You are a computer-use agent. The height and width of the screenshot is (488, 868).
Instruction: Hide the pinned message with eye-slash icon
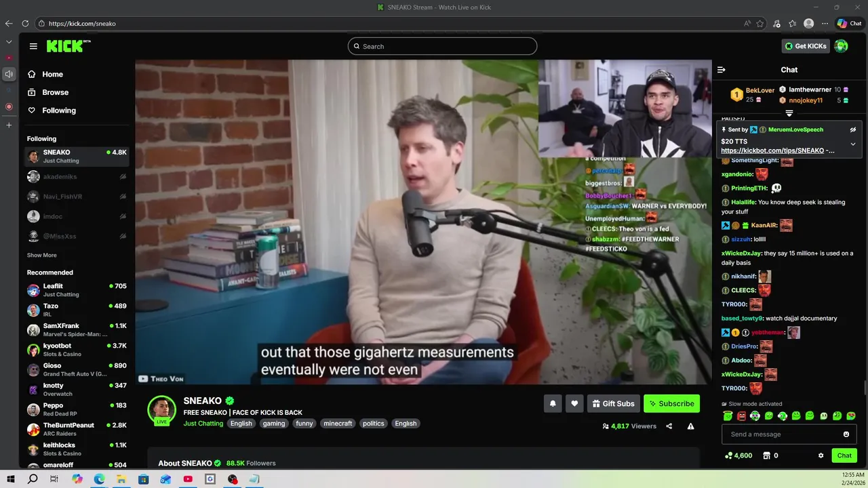click(853, 129)
